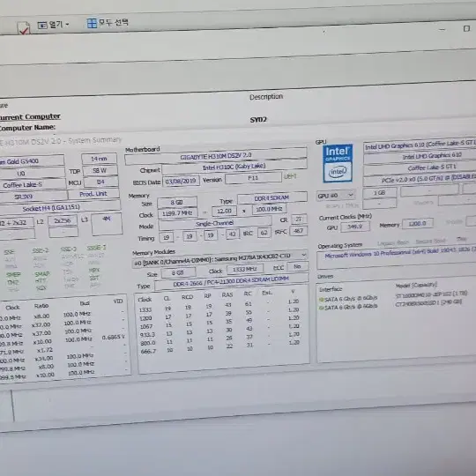Click the TDP 58 W field

pos(100,170)
